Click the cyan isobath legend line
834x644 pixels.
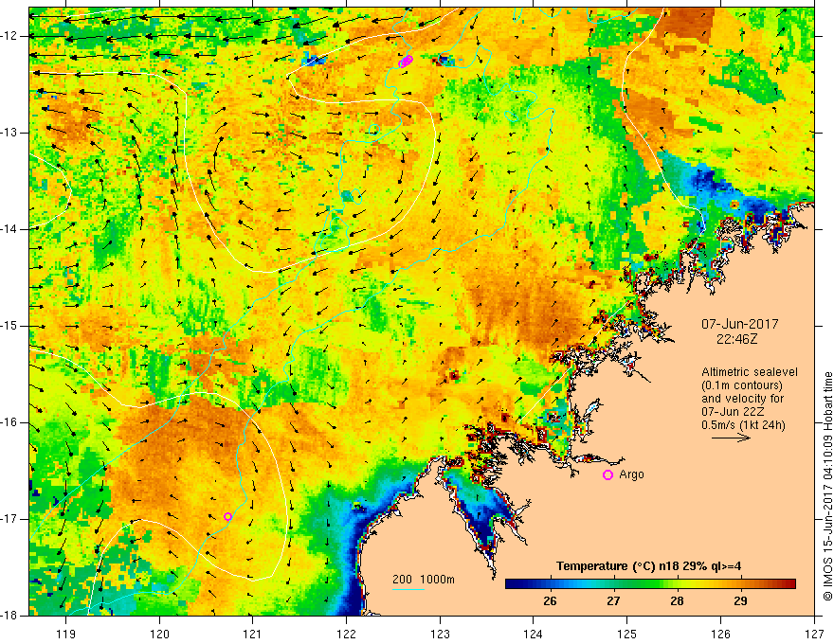click(408, 589)
